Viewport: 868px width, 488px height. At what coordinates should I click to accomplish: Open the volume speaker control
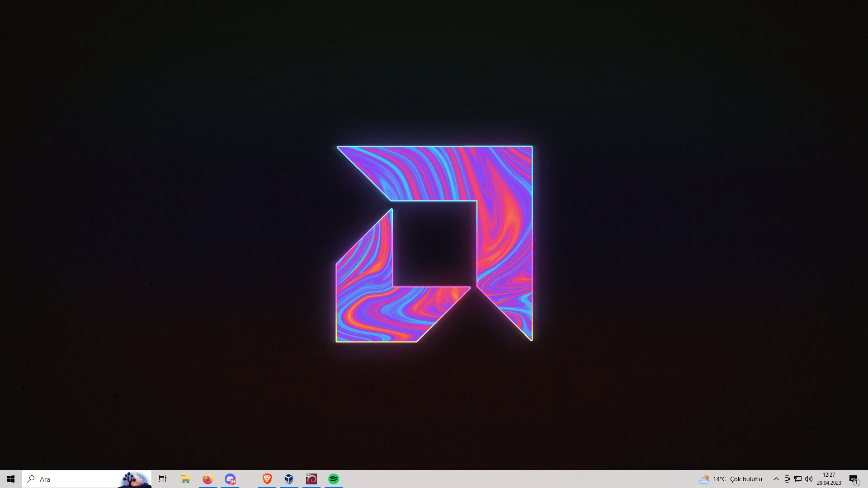(809, 479)
